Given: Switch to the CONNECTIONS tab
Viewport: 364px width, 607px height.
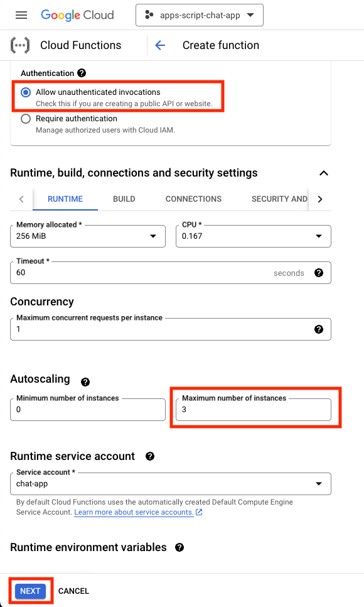Looking at the screenshot, I should tap(193, 199).
